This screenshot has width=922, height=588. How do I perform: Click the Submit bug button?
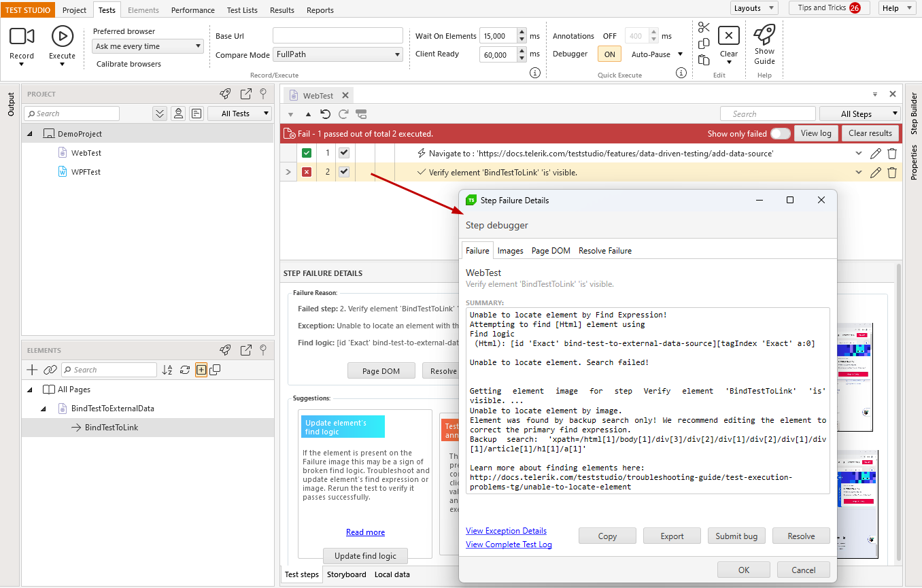coord(736,536)
